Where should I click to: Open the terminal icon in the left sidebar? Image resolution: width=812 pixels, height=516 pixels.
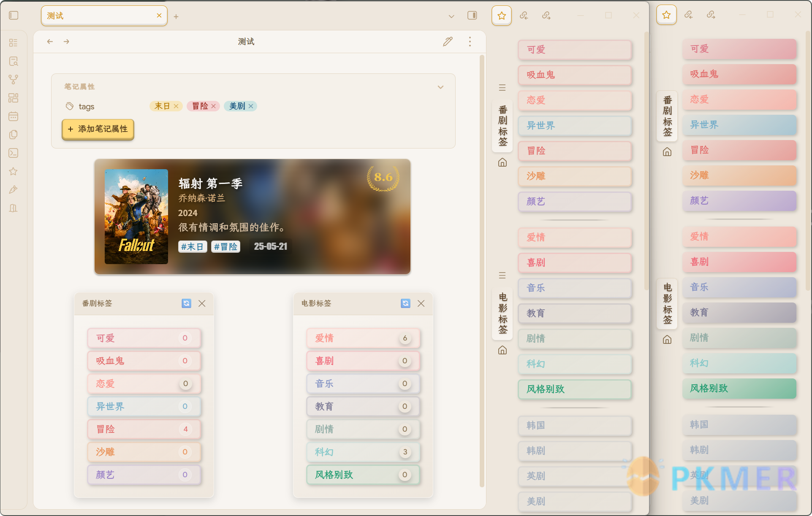coord(14,153)
